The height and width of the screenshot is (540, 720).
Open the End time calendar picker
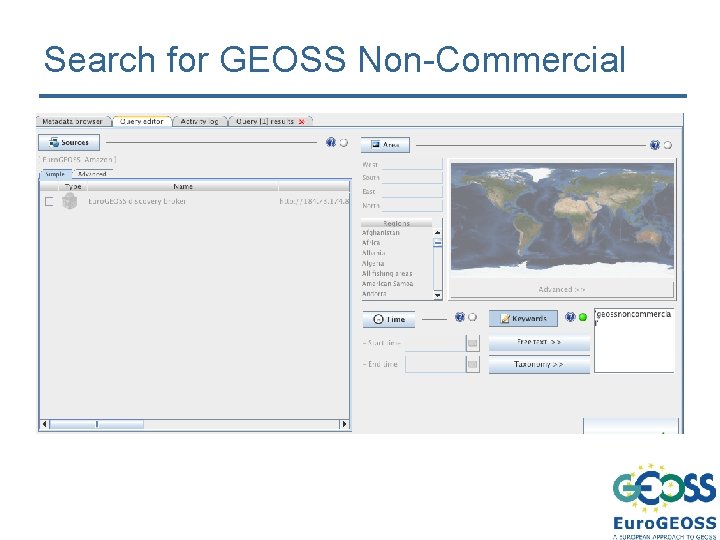point(472,365)
